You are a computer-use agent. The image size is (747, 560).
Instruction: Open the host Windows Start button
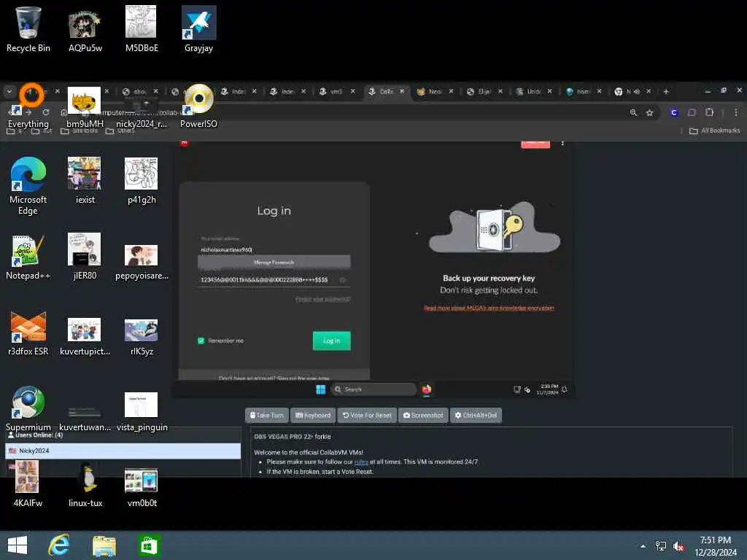pyautogui.click(x=18, y=545)
